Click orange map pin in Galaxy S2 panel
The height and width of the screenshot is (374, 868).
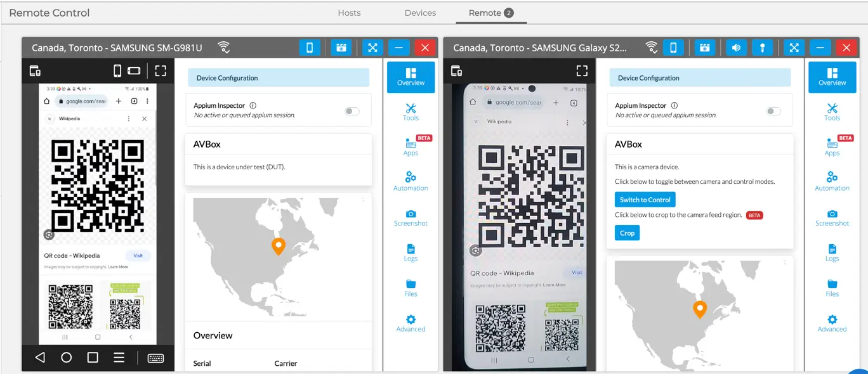[x=700, y=309]
